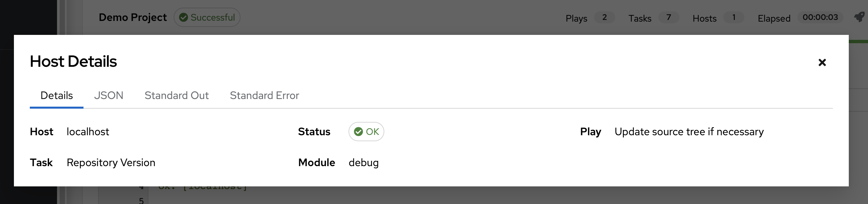Click the OK status badge

pos(366,131)
